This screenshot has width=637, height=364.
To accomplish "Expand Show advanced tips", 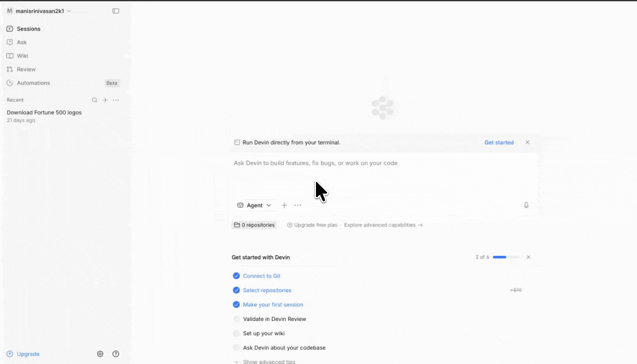I will tap(264, 361).
